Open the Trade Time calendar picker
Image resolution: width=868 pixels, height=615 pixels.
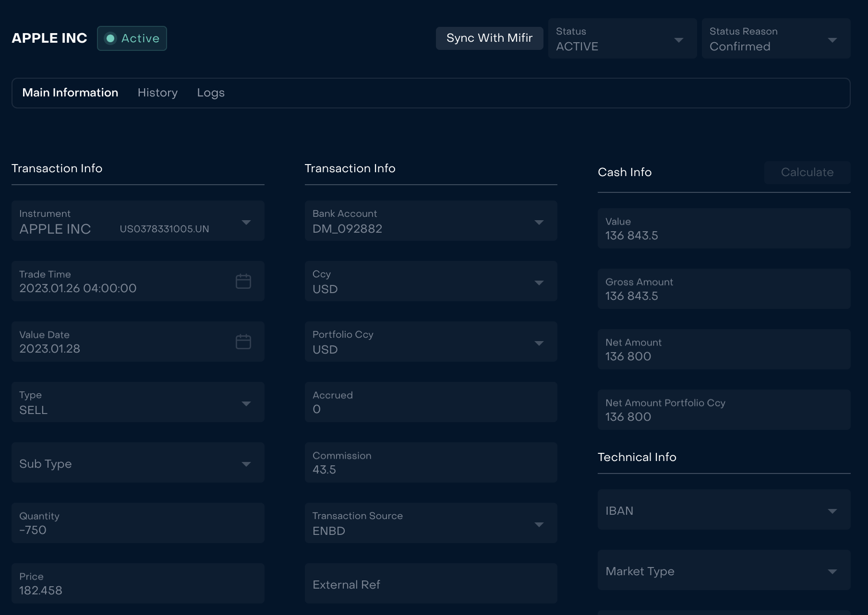(243, 281)
